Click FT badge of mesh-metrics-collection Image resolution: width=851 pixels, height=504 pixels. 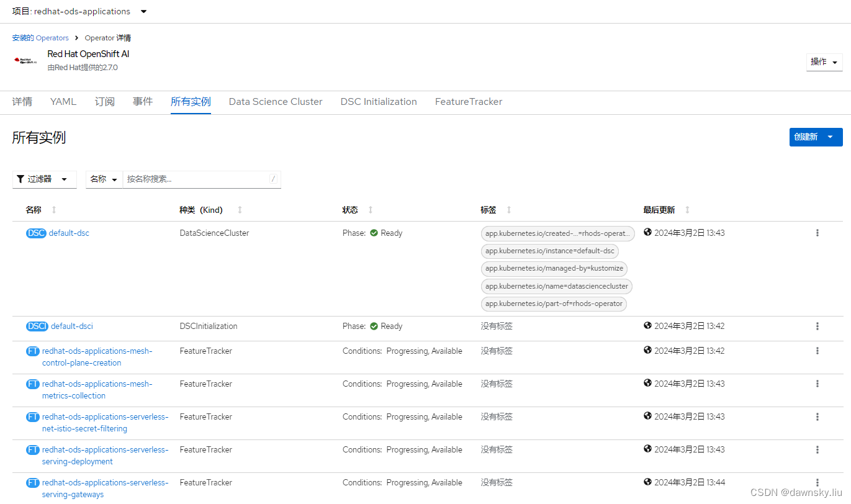pyautogui.click(x=33, y=384)
